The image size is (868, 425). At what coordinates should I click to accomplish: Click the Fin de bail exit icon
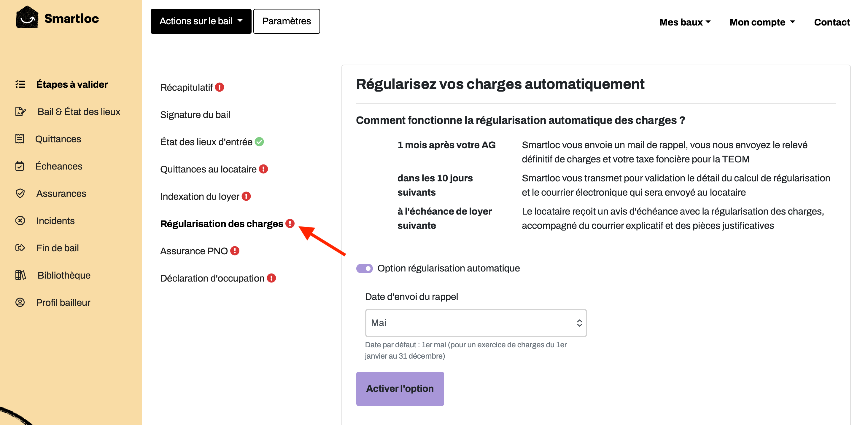click(x=20, y=248)
